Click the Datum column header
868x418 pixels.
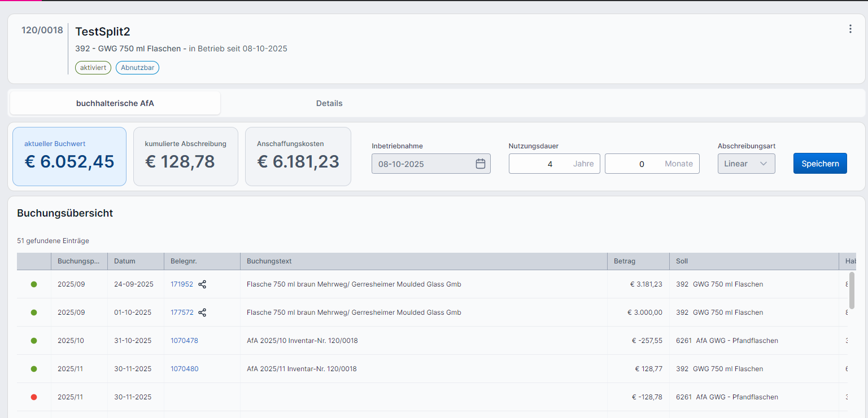point(125,261)
